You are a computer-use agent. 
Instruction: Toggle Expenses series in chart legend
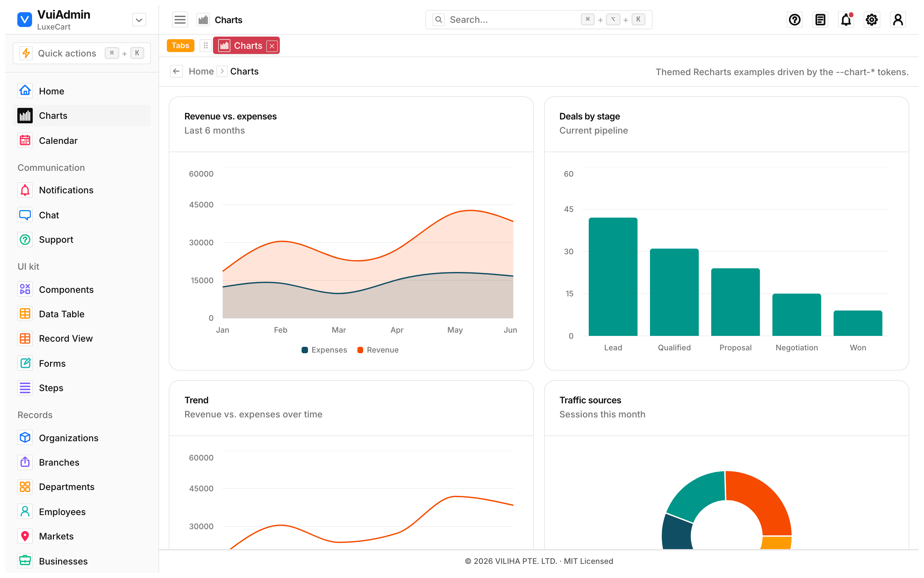pos(324,350)
